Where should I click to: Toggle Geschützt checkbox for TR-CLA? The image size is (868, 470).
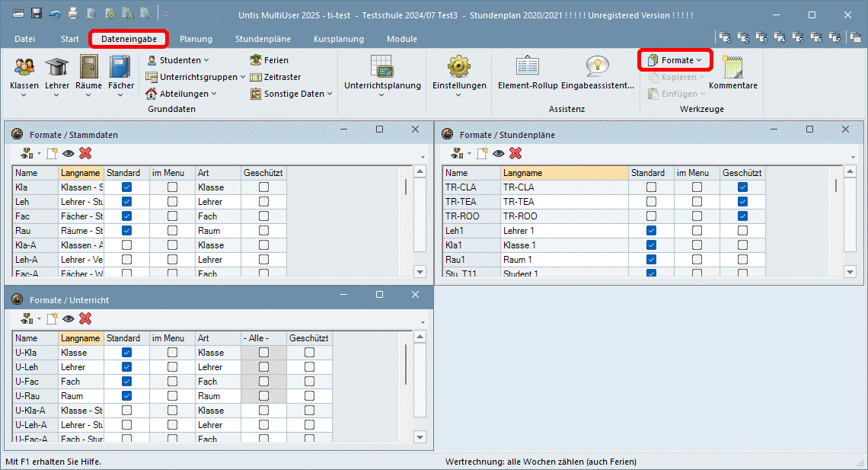click(x=742, y=187)
